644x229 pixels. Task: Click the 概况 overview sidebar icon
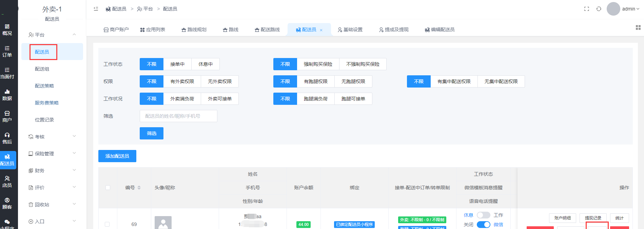7,30
